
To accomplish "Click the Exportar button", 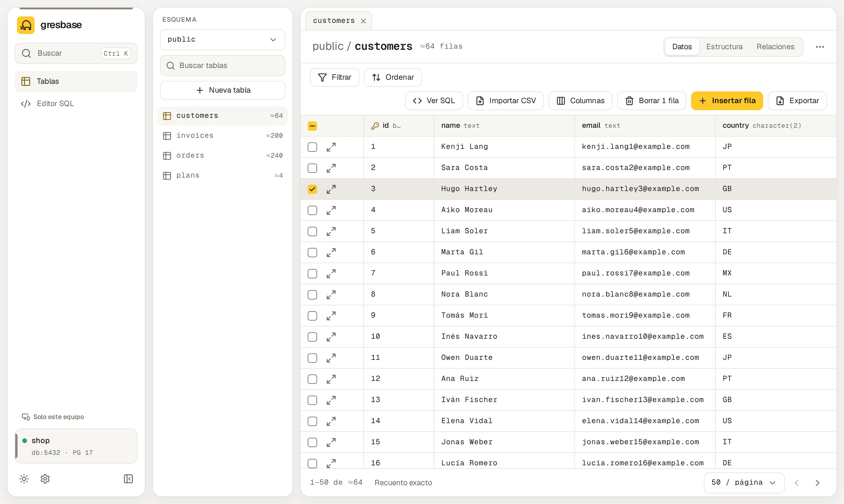I will click(x=797, y=101).
